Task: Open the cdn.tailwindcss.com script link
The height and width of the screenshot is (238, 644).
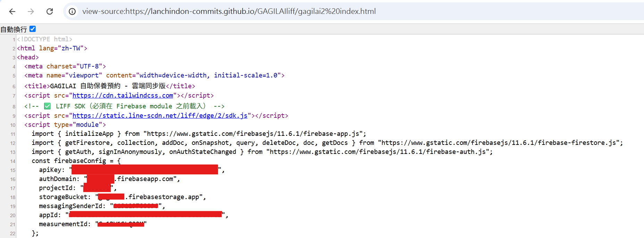Action: pos(123,96)
